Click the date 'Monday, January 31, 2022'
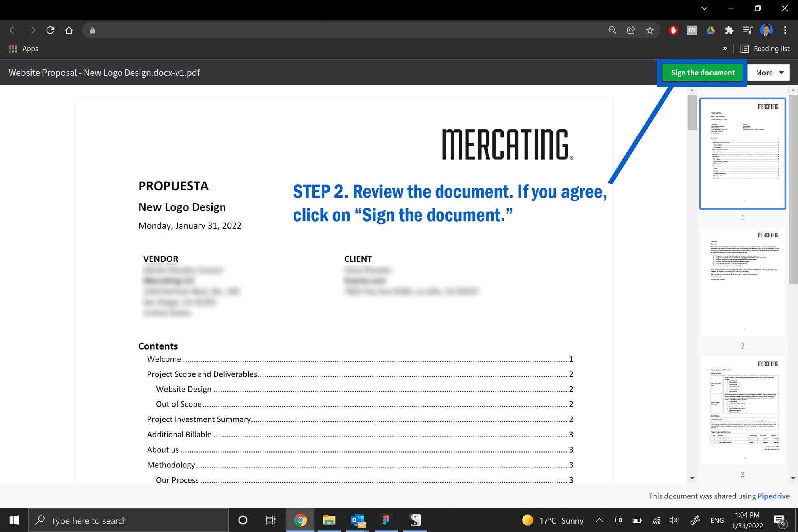The height and width of the screenshot is (532, 798). (x=190, y=226)
